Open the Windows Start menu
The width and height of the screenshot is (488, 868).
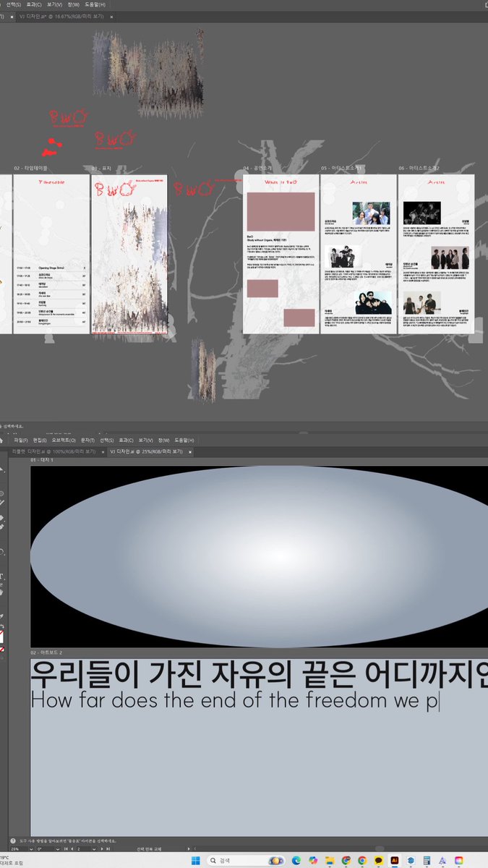coord(195,860)
